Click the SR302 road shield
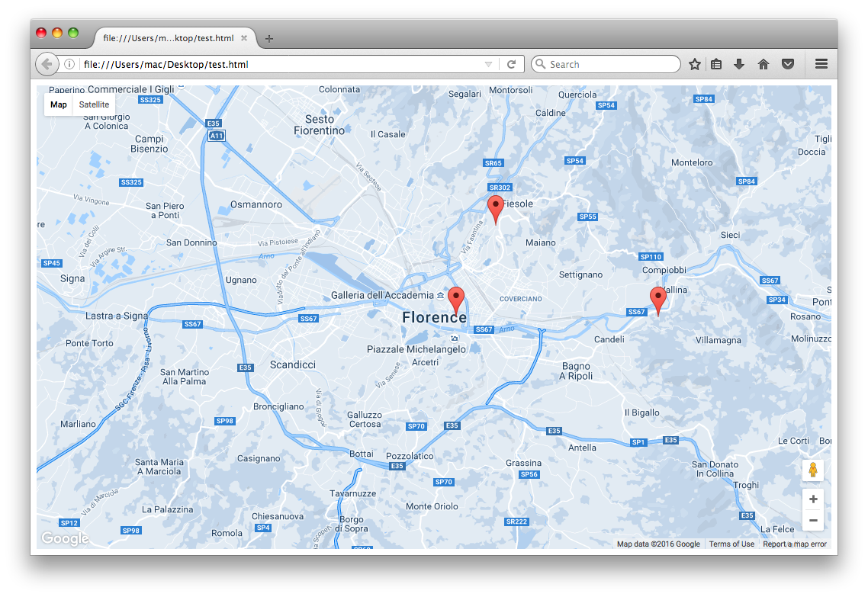Viewport: 868px width, 597px height. point(500,188)
